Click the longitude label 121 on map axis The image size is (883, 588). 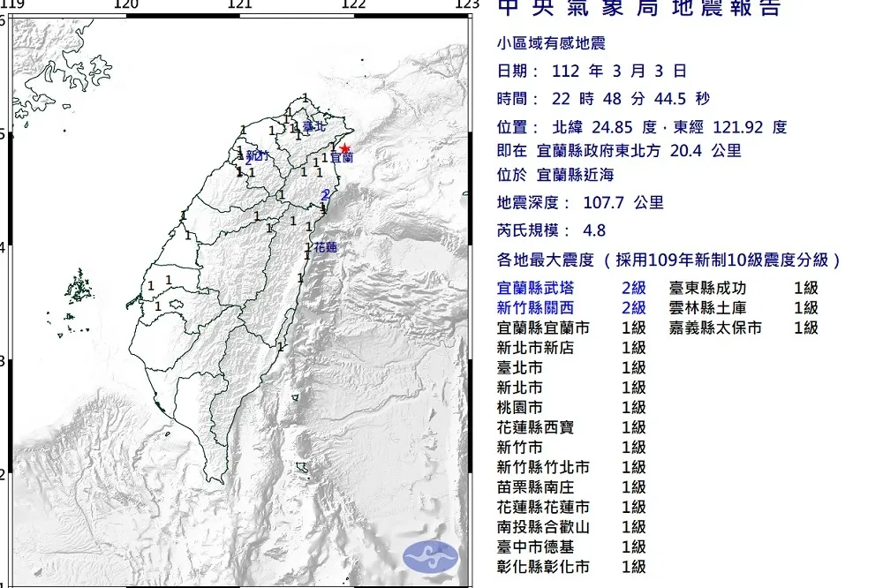tap(240, 4)
